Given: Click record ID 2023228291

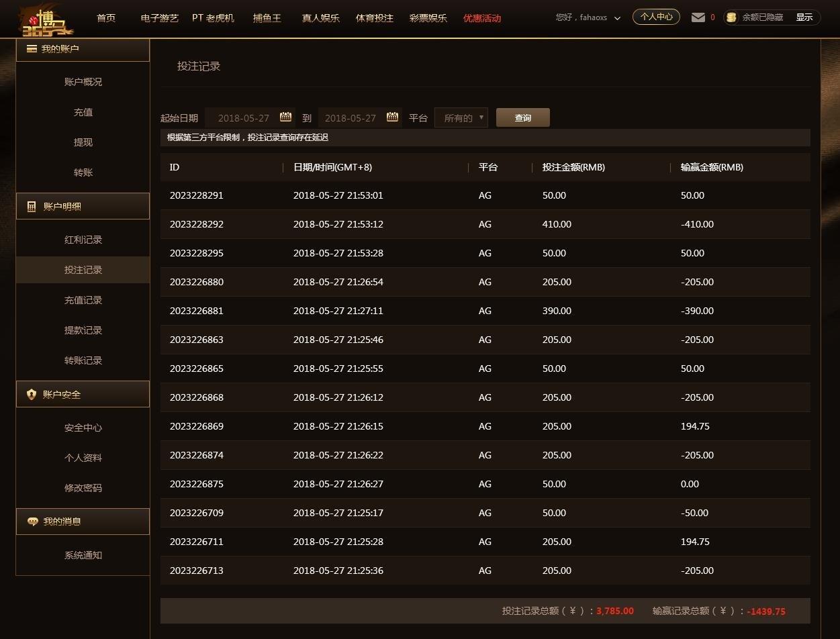Looking at the screenshot, I should 197,195.
